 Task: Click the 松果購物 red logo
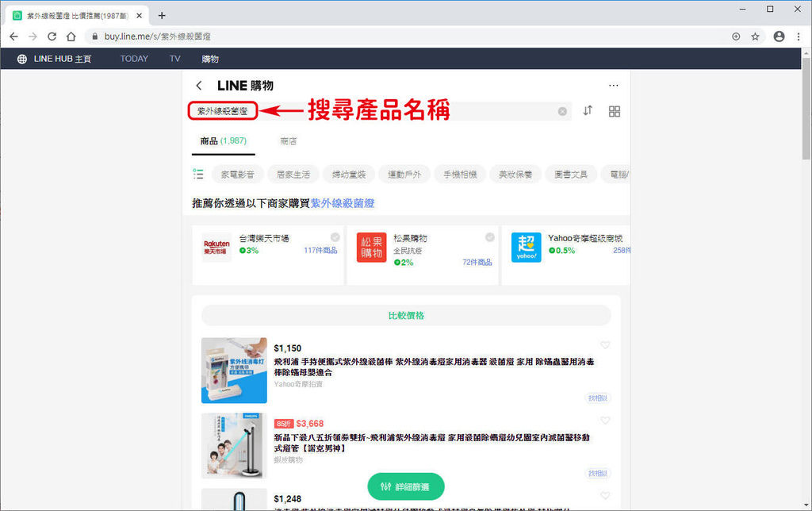point(371,248)
